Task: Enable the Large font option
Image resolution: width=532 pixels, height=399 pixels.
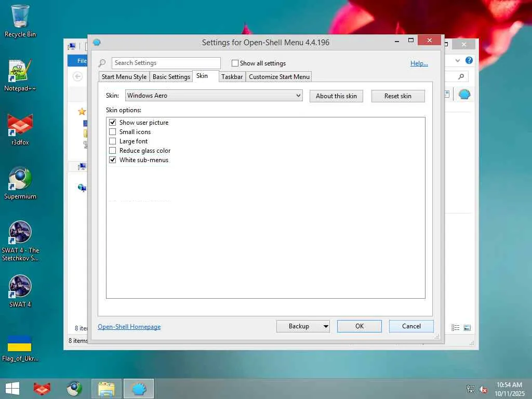Action: [112, 141]
